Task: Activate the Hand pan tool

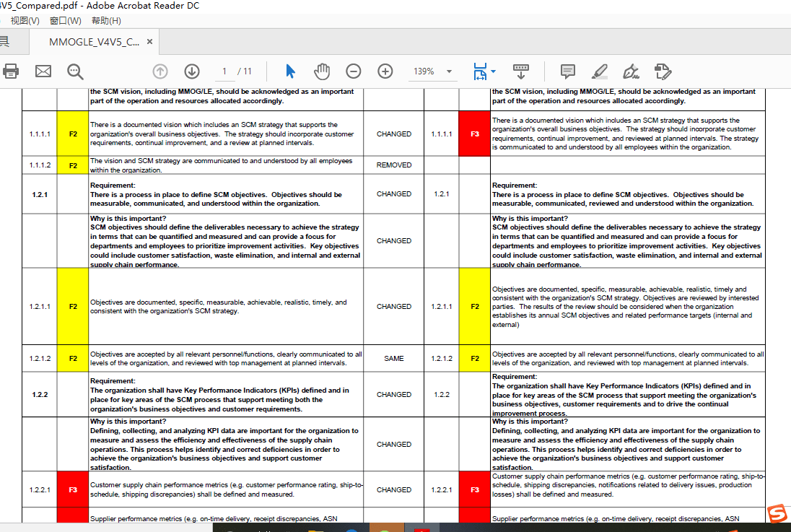Action: click(322, 71)
